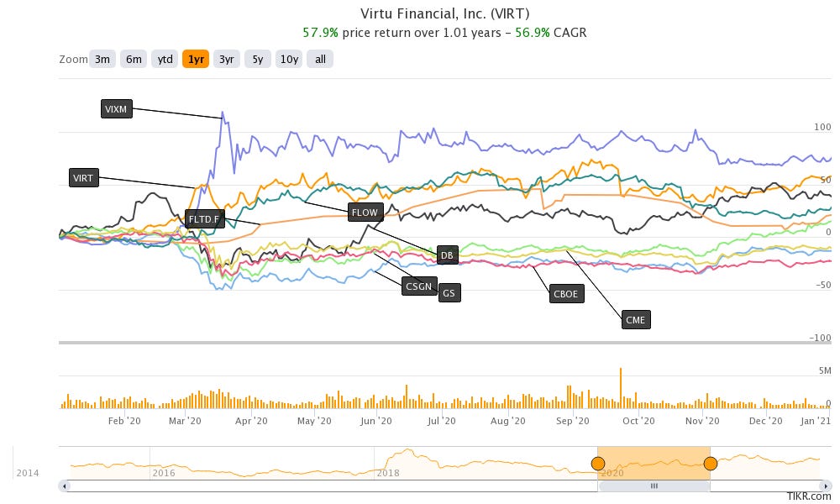
Task: Click the 2016 navigator year label
Action: (x=164, y=473)
